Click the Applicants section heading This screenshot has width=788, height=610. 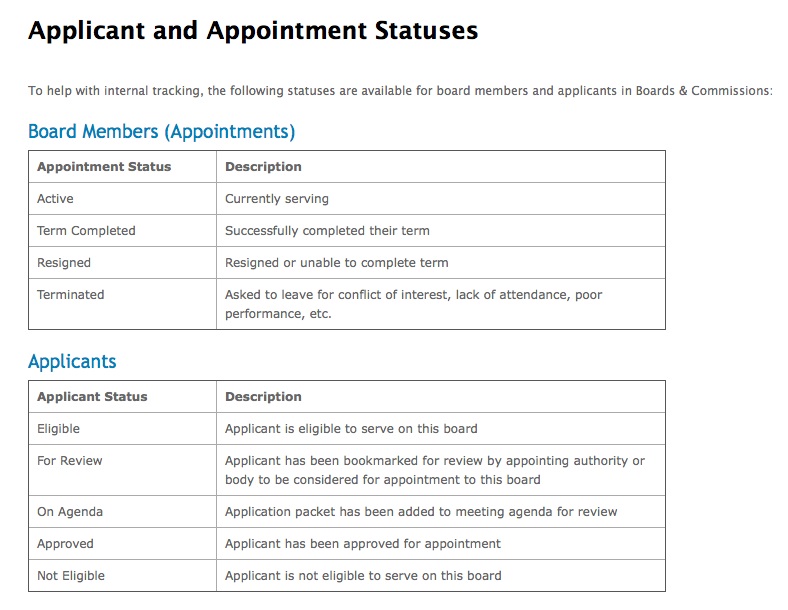(72, 361)
